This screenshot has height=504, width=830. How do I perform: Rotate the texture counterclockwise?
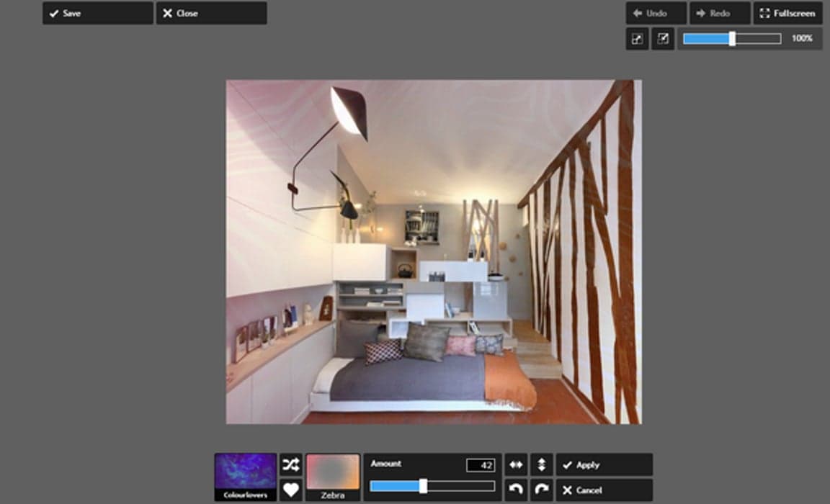pos(517,489)
